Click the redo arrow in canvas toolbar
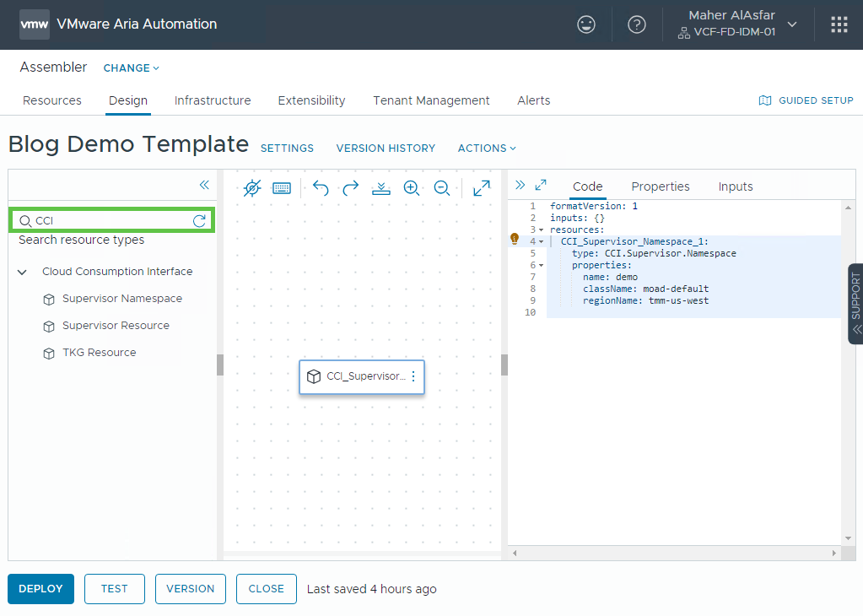The height and width of the screenshot is (616, 863). [x=351, y=188]
